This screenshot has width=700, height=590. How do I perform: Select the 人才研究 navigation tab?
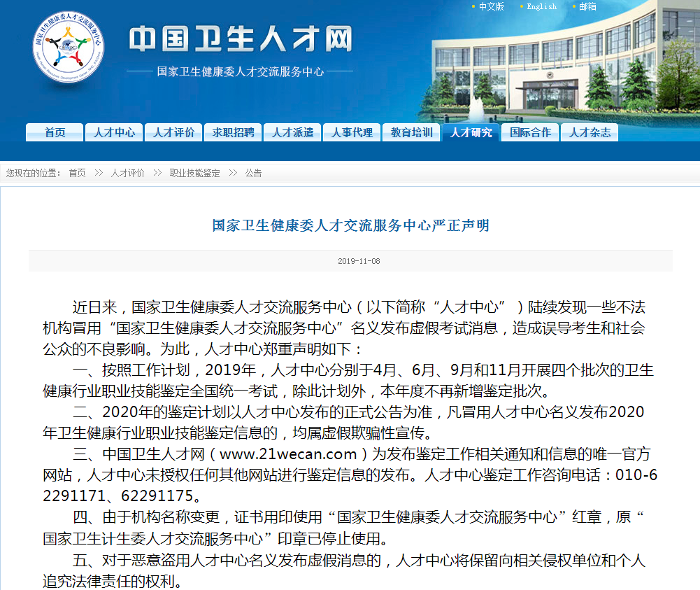471,132
